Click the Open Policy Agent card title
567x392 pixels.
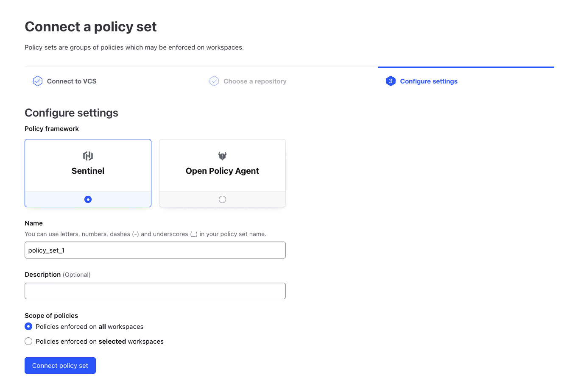(x=222, y=171)
